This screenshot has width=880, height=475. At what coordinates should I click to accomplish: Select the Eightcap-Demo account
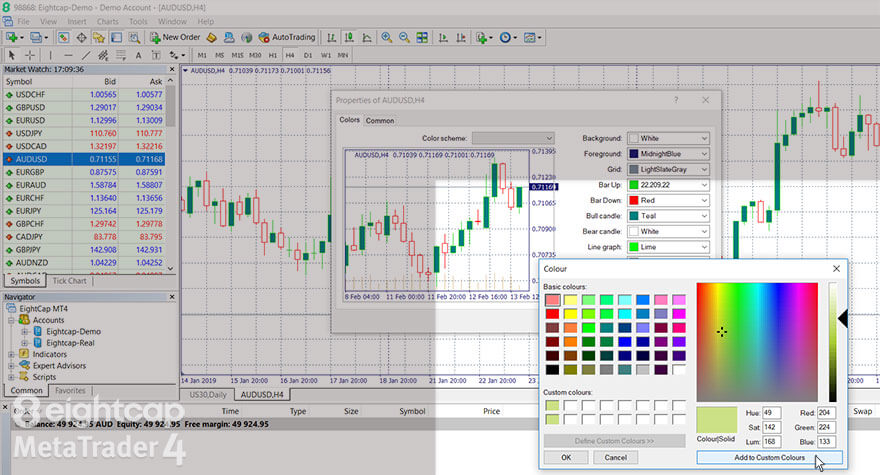[x=74, y=331]
